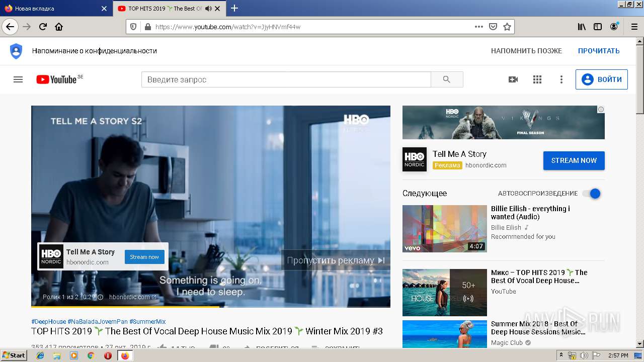Click the HBO Nordic logo in video overlay
This screenshot has height=362, width=644.
[x=51, y=256]
